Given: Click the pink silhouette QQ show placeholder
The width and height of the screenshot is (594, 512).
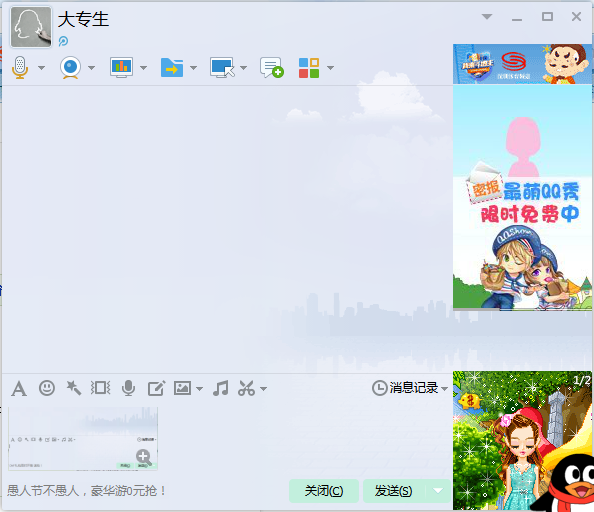Looking at the screenshot, I should 523,147.
